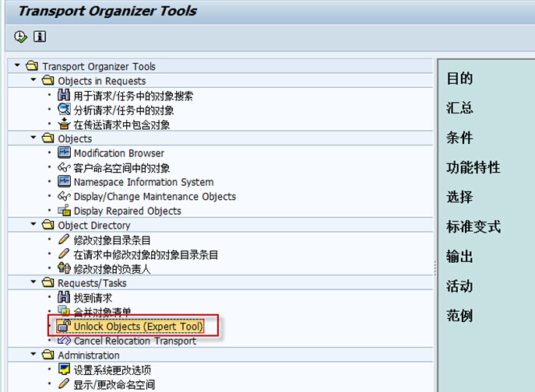The width and height of the screenshot is (535, 392).
Task: Click the Administration folder label
Action: pos(88,355)
